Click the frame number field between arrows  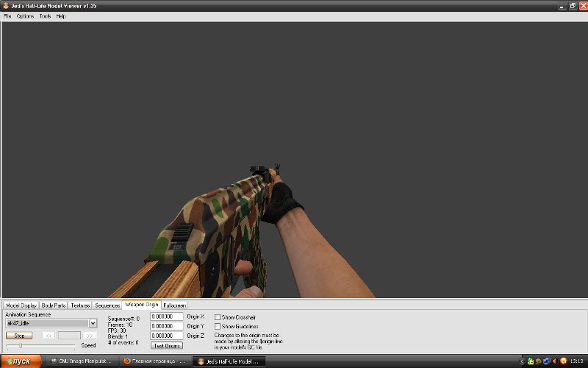[69, 336]
